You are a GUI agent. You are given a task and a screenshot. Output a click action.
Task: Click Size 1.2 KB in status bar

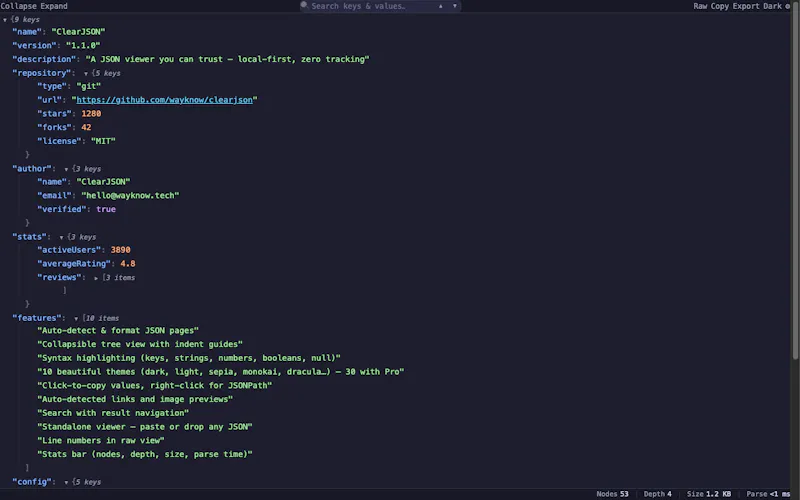click(x=709, y=494)
